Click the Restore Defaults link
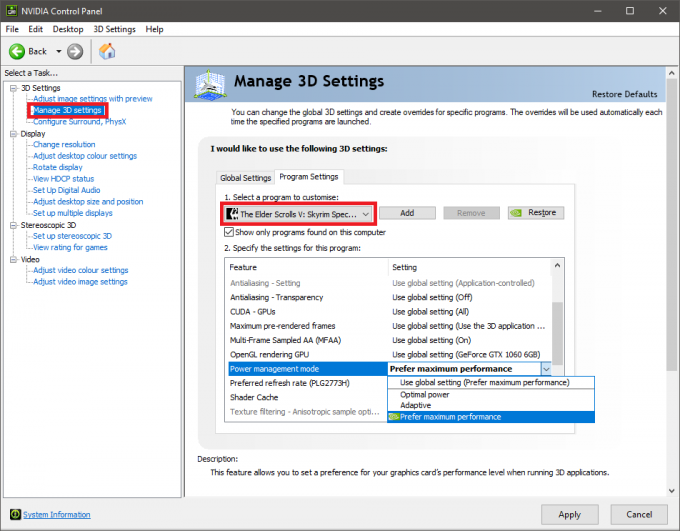680x531 pixels. [624, 94]
